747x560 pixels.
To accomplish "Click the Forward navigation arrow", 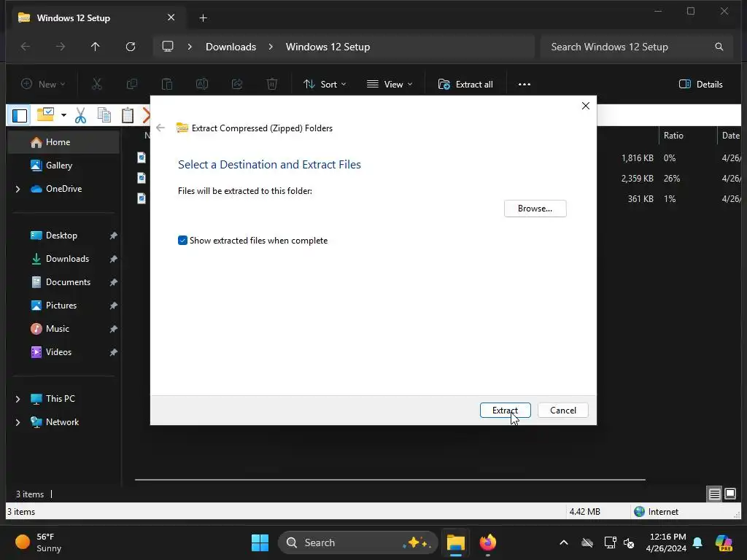I will pos(61,47).
